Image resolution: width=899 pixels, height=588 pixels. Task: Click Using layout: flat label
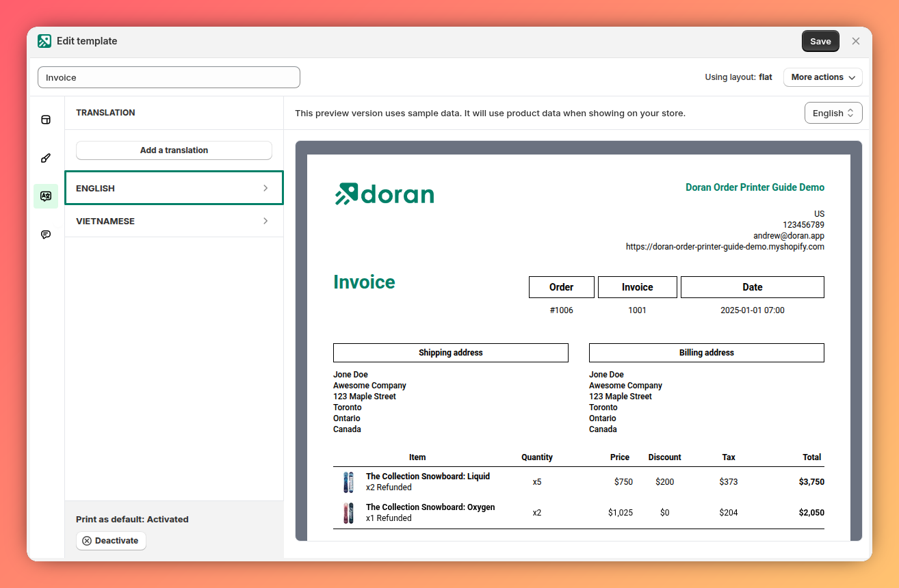(x=739, y=77)
